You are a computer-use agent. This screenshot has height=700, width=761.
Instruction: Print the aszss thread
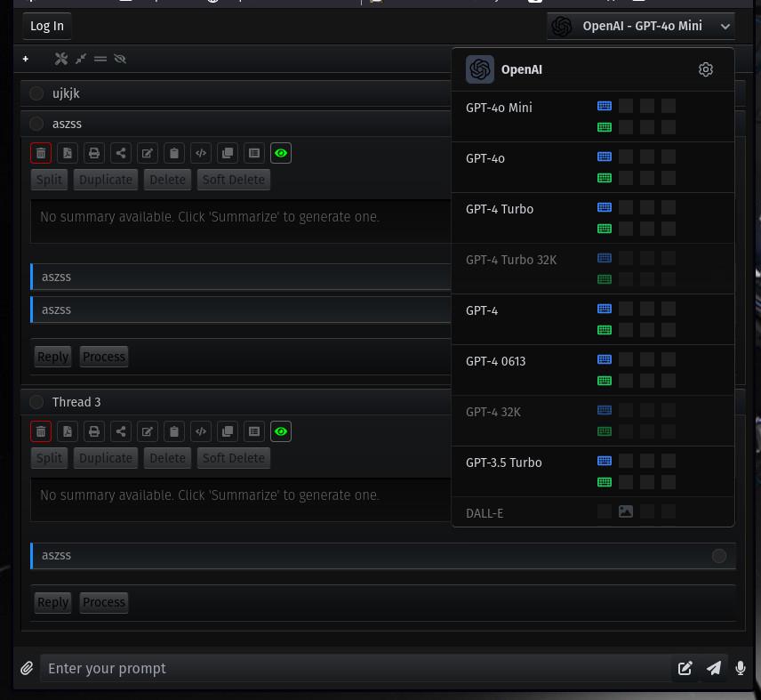[x=94, y=153]
